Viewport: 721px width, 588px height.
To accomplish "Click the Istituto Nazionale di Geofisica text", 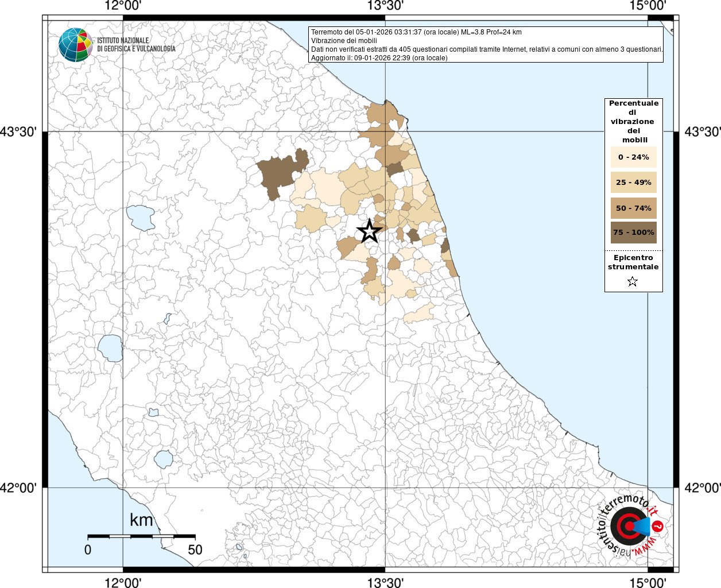I will tap(136, 45).
